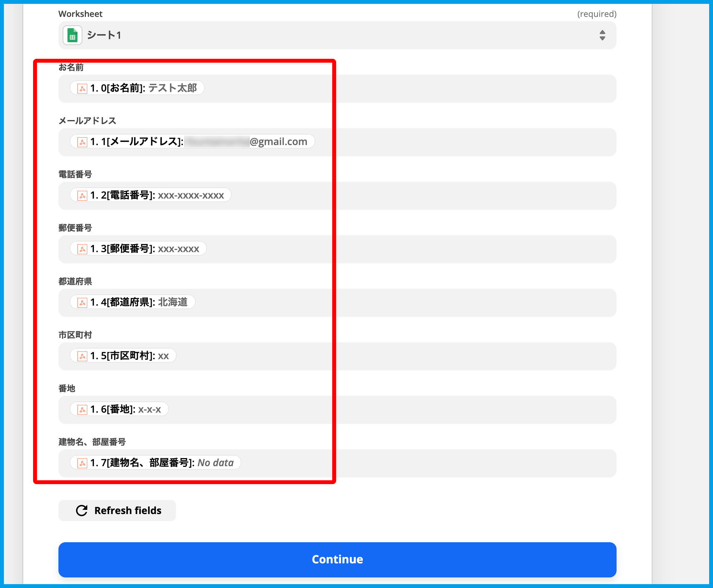Click the webhook icon in 都道府県 pill
Image resolution: width=713 pixels, height=588 pixels.
82,302
